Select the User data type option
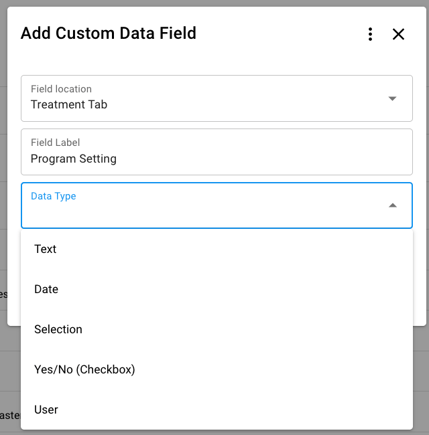The width and height of the screenshot is (429, 435). point(217,410)
